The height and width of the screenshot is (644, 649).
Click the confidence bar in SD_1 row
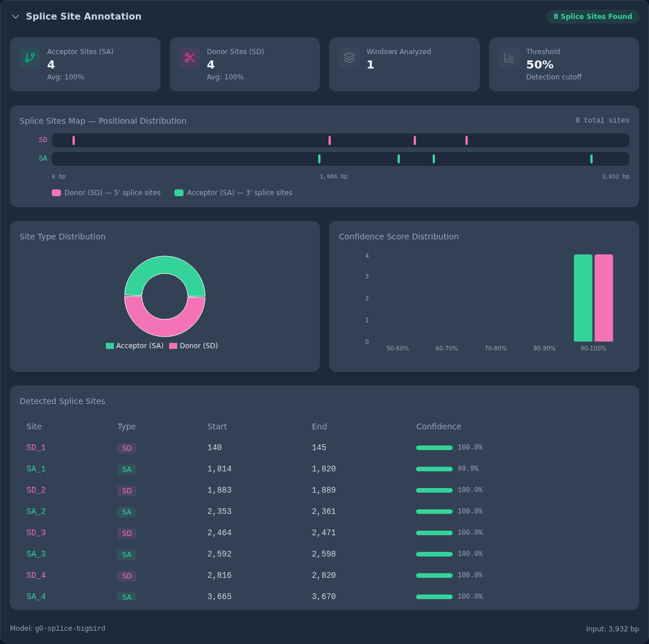pyautogui.click(x=434, y=448)
